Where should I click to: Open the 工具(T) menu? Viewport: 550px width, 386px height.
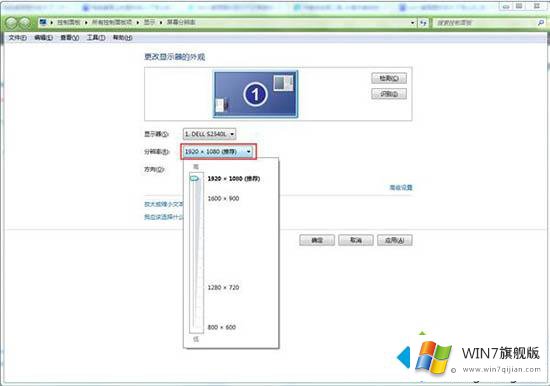click(x=96, y=38)
